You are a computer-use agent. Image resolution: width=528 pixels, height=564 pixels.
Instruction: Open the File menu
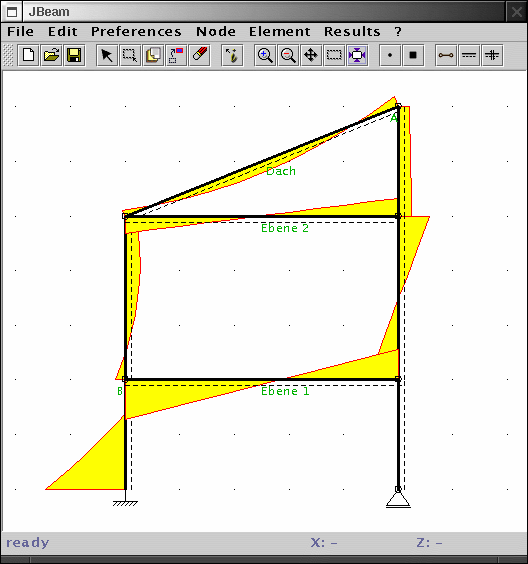pos(21,32)
